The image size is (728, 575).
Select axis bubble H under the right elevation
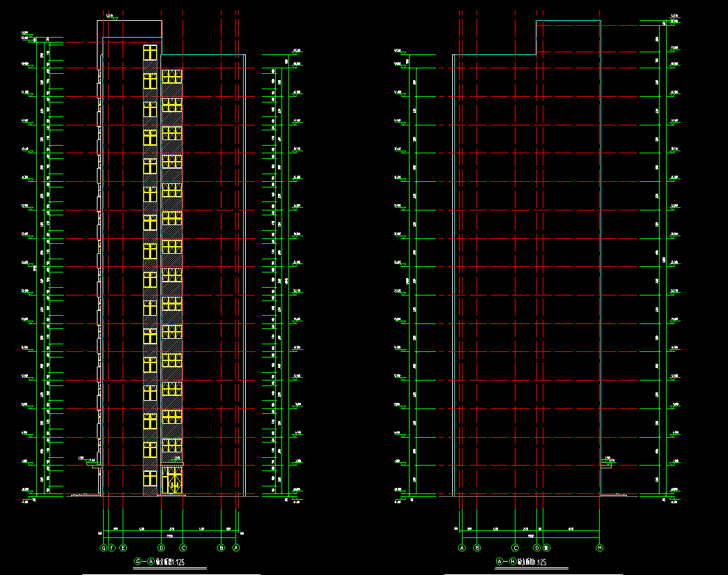(x=599, y=549)
